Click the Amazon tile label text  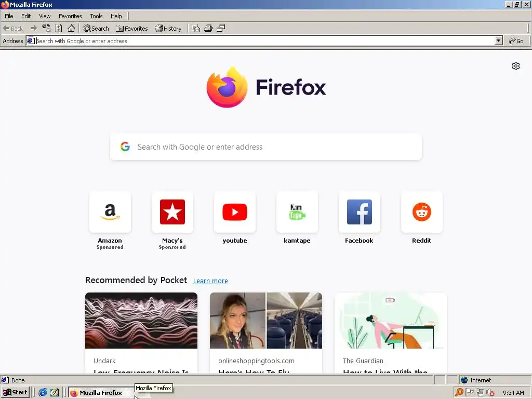click(x=110, y=240)
